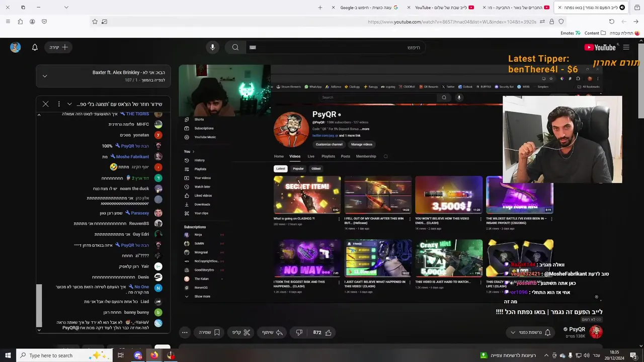
Task: Like the video with 872 likes
Action: pyautogui.click(x=323, y=332)
